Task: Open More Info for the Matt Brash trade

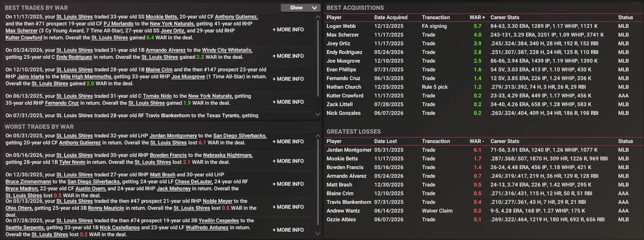Action: coord(288,184)
